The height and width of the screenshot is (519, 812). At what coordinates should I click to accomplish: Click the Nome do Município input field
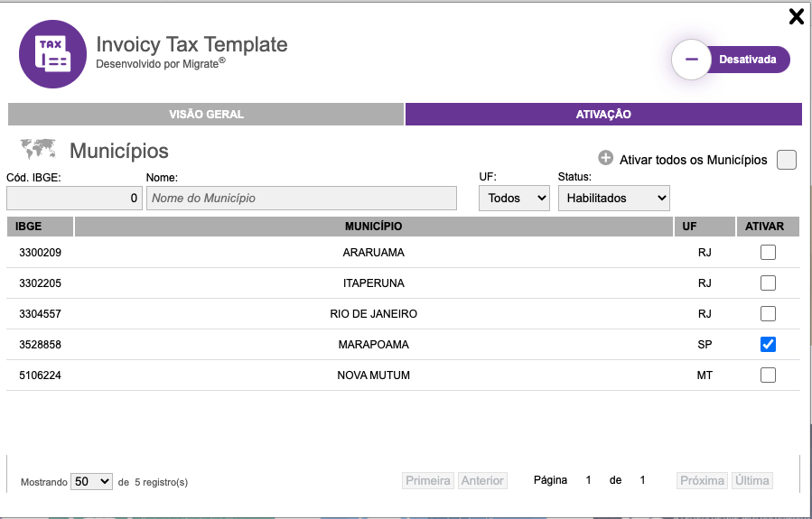pyautogui.click(x=302, y=198)
